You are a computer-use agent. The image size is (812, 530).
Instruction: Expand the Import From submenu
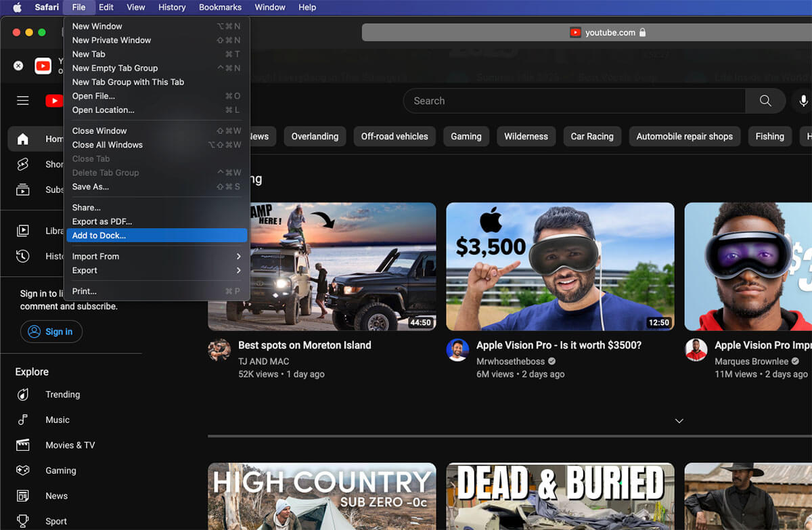click(156, 256)
